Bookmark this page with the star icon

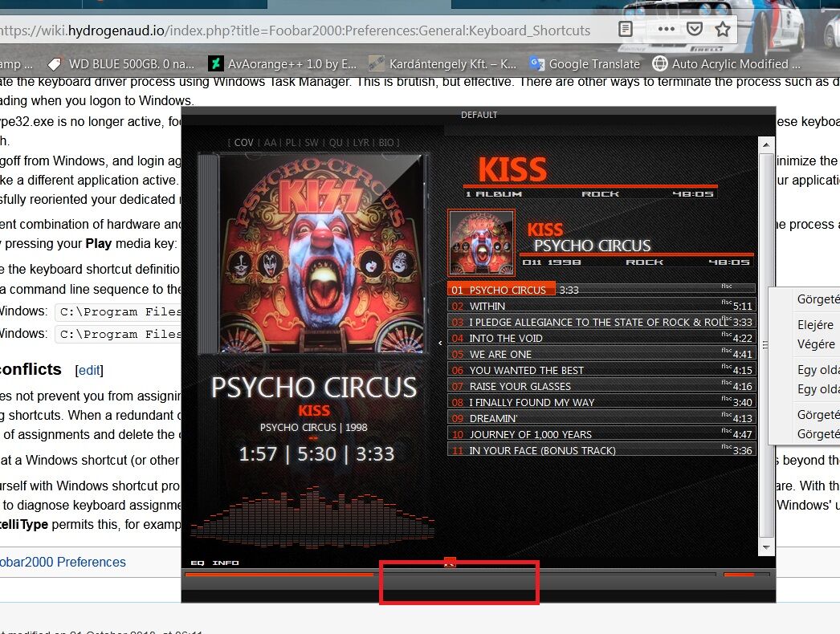pos(723,30)
